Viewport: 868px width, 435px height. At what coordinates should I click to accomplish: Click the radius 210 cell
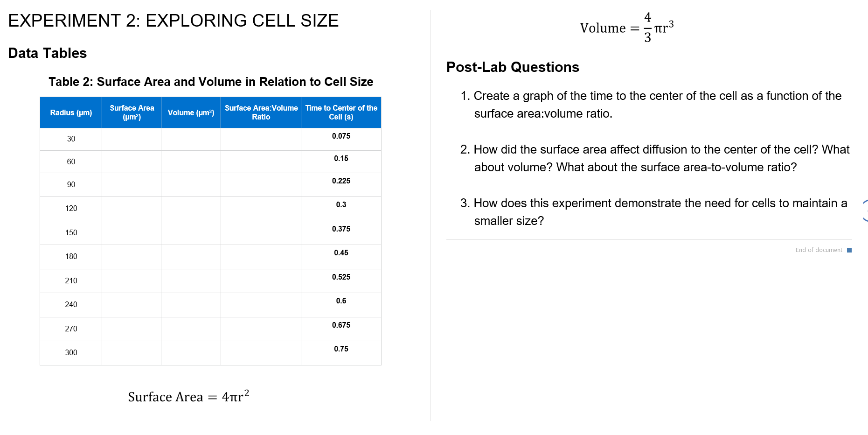point(71,281)
